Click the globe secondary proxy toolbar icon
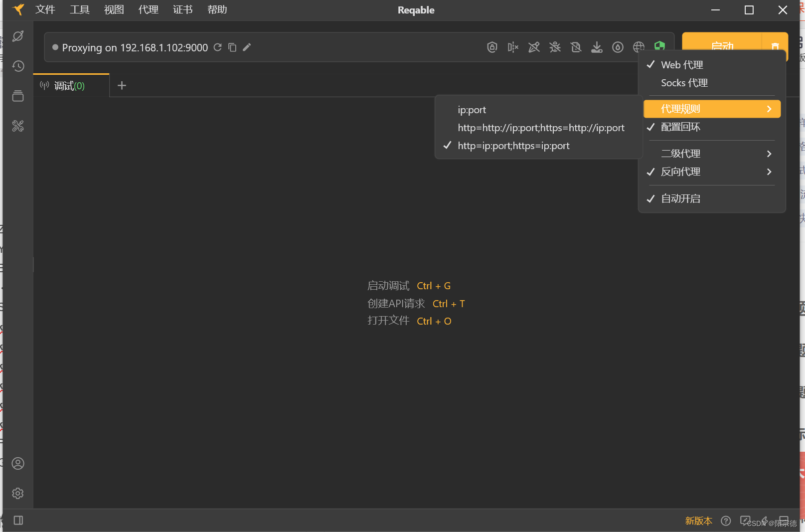The height and width of the screenshot is (532, 805). pos(639,47)
